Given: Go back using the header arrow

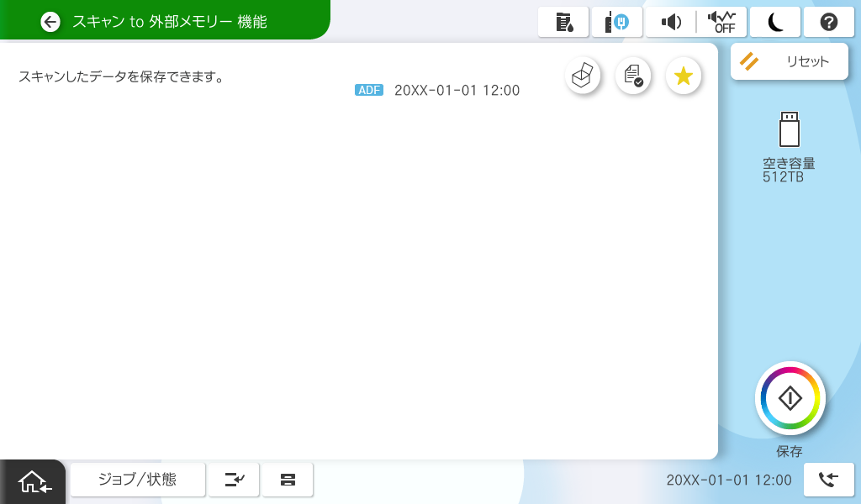Looking at the screenshot, I should click(50, 22).
